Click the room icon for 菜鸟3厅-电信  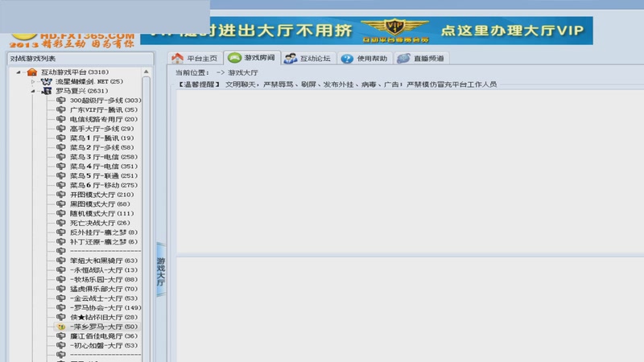[61, 157]
